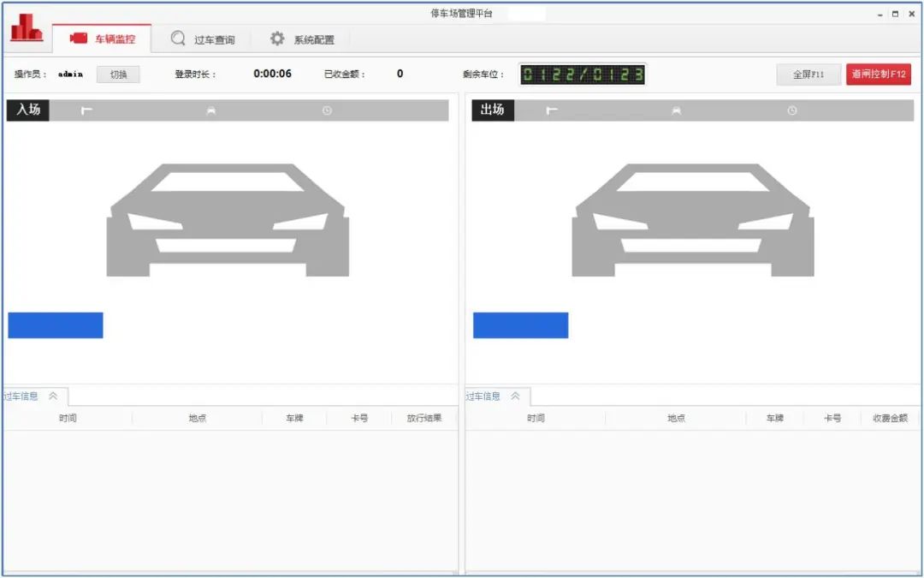Open the gear icon for 系统配置
The width and height of the screenshot is (924, 578).
(275, 38)
